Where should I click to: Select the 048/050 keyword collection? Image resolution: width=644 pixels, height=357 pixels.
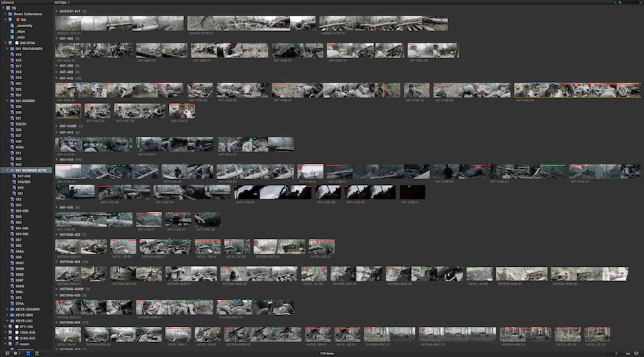pyautogui.click(x=24, y=182)
